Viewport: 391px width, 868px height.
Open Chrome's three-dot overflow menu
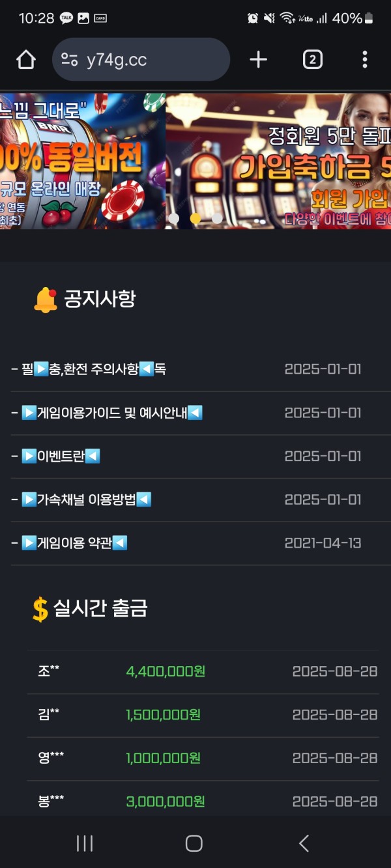365,59
